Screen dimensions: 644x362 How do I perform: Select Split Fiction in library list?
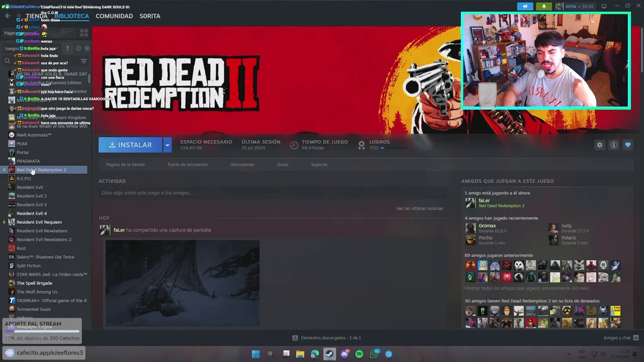(29, 265)
